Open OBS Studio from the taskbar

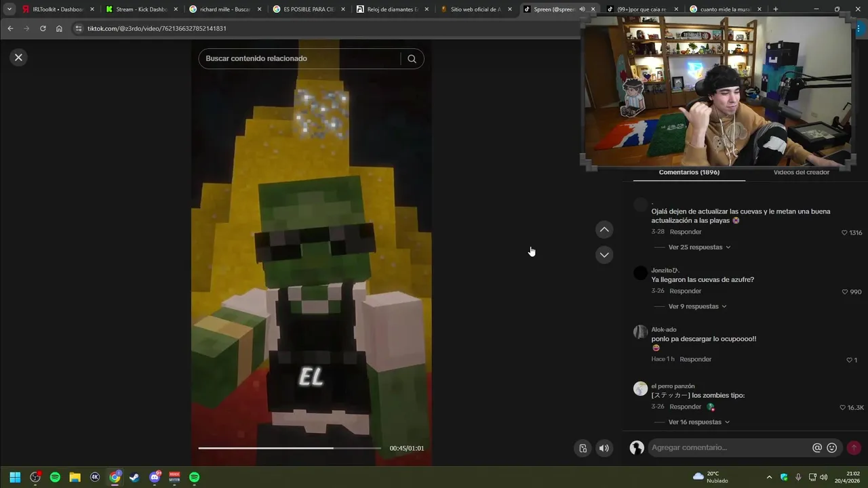[x=35, y=477]
